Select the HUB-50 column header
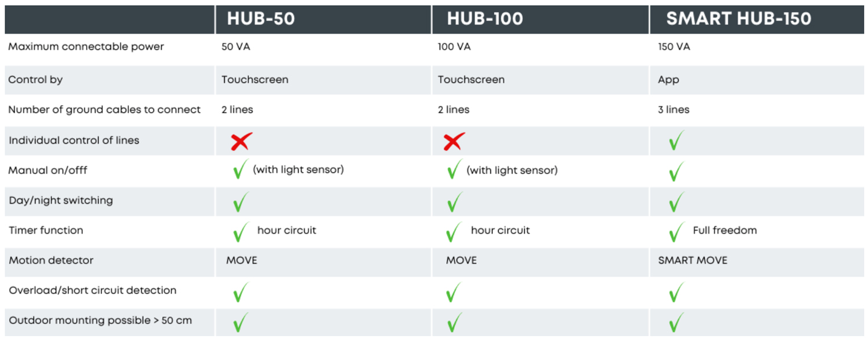 pyautogui.click(x=260, y=19)
